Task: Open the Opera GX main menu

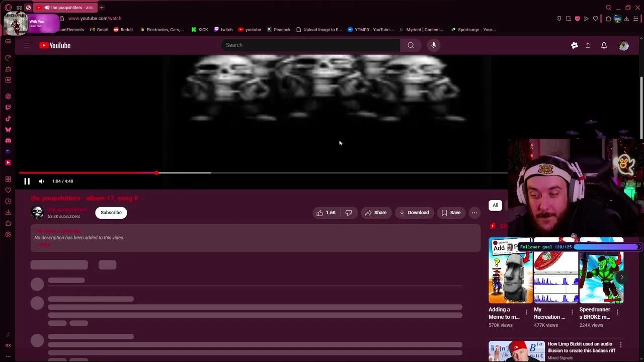Action: point(8,8)
